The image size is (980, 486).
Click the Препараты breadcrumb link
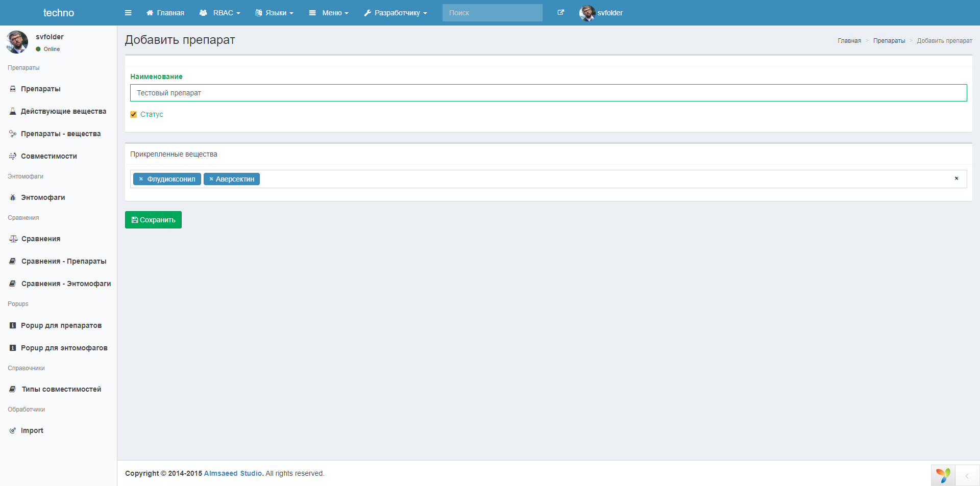click(x=889, y=41)
